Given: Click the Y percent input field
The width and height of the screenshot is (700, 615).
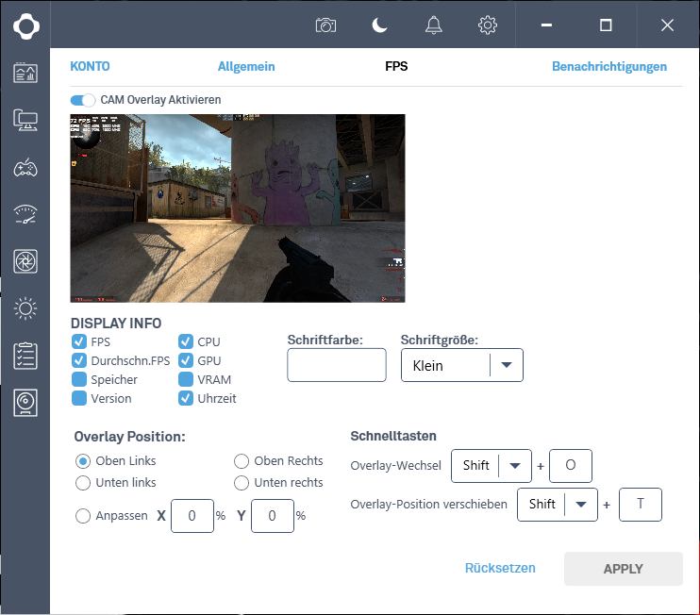Looking at the screenshot, I should point(273,516).
